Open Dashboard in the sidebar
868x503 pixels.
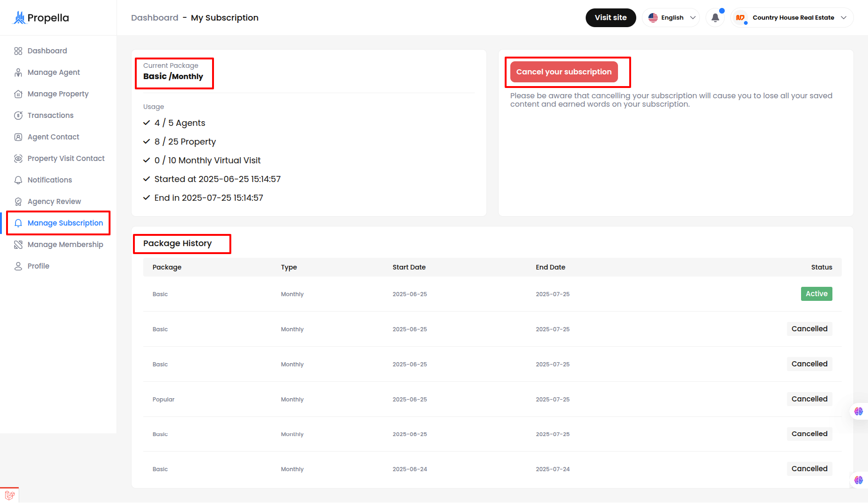[x=47, y=51]
